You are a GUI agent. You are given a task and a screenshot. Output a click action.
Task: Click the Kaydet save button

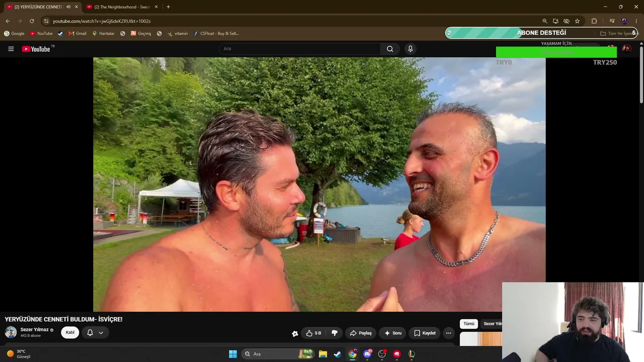[425, 333]
